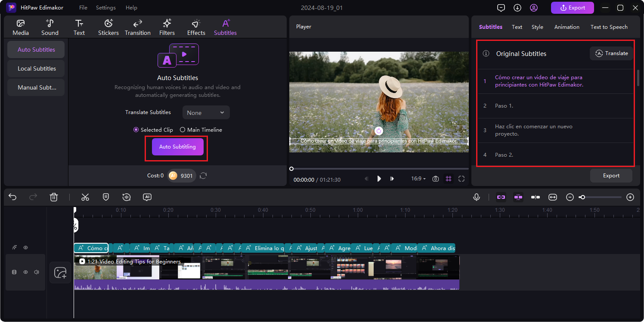
Task: Click the player progress bar handle
Action: pyautogui.click(x=291, y=169)
